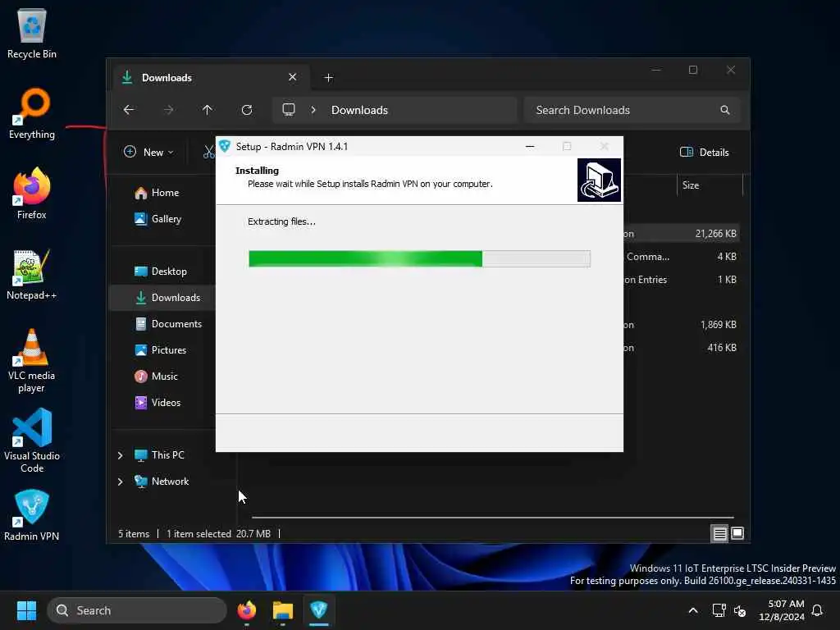Expand the This PC tree node
The height and width of the screenshot is (630, 840).
pyautogui.click(x=120, y=454)
